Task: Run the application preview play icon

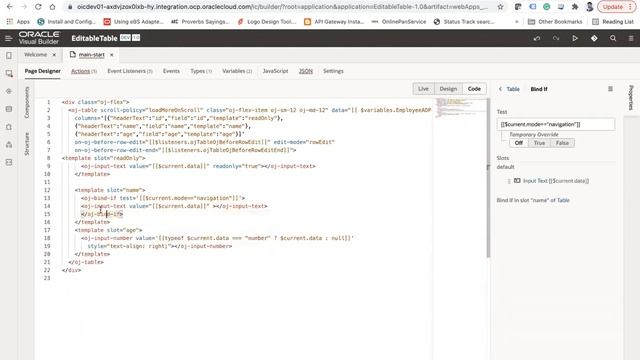Action: (x=575, y=38)
